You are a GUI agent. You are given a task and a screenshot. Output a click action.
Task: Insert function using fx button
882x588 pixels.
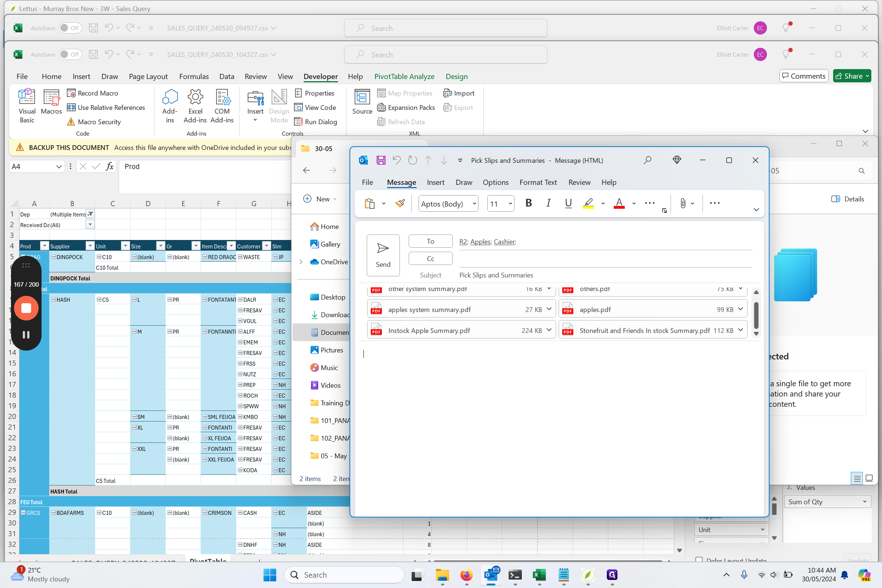(x=110, y=166)
